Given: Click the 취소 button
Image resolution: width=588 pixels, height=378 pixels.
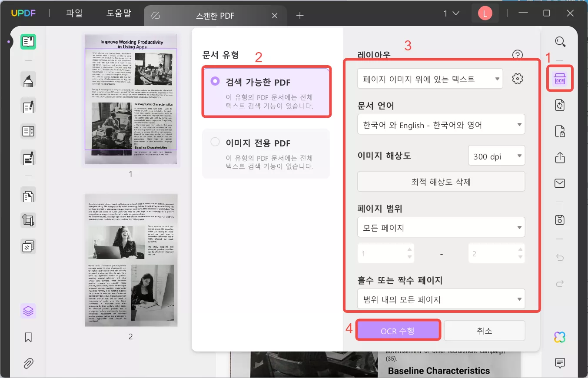Looking at the screenshot, I should [x=484, y=330].
